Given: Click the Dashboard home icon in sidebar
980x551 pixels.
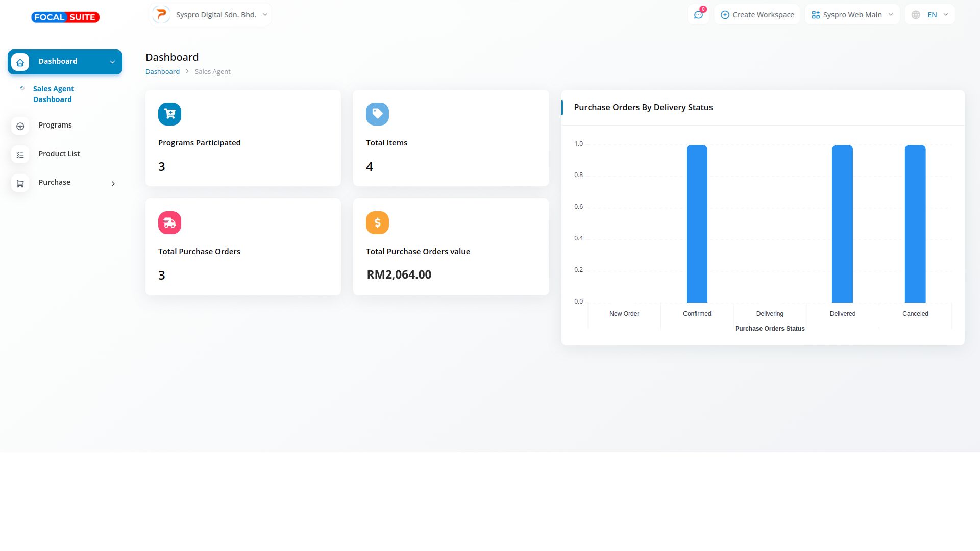Looking at the screenshot, I should (20, 62).
